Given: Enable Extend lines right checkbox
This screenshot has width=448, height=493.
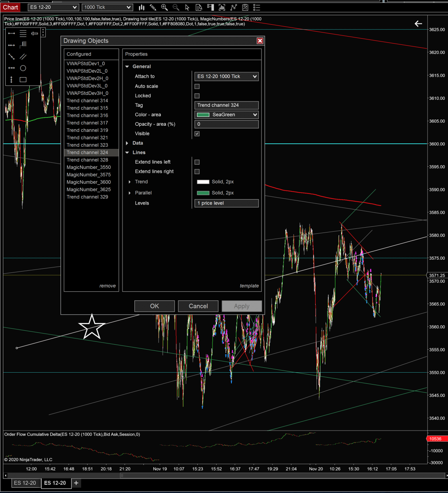Looking at the screenshot, I should pos(197,171).
